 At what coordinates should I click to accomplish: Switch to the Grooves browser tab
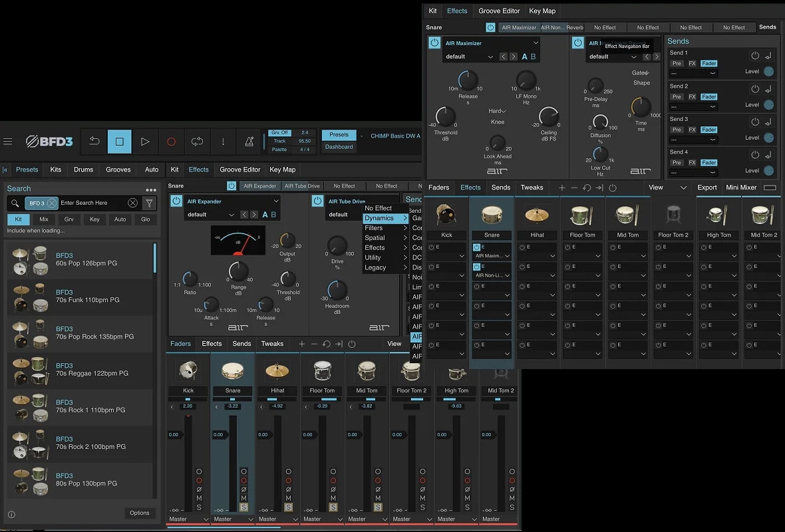click(x=118, y=170)
